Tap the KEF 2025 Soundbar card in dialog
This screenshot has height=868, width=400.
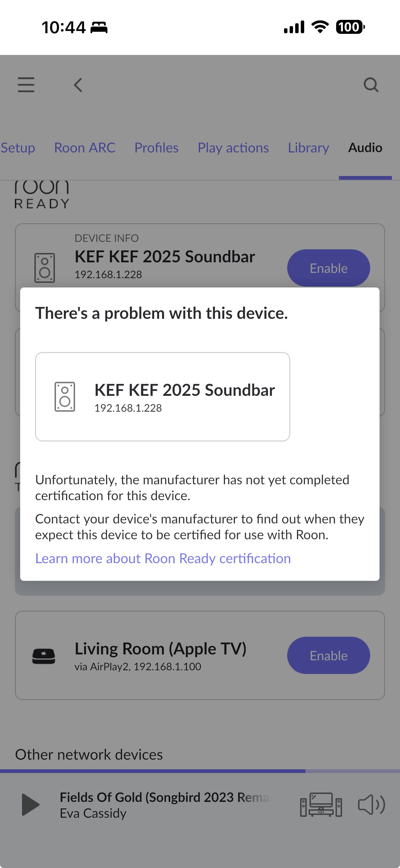(x=162, y=397)
